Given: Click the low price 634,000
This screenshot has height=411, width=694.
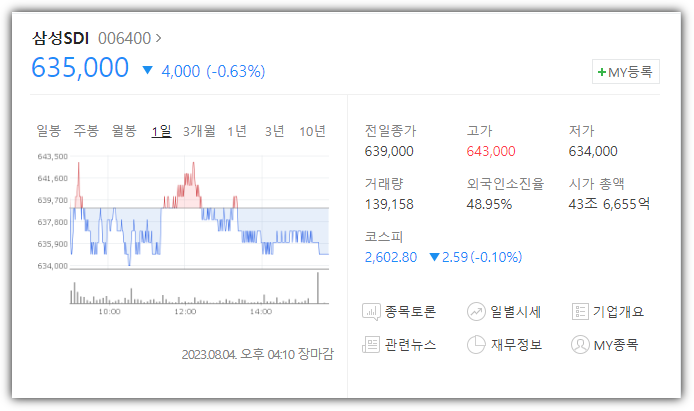Looking at the screenshot, I should coord(593,151).
